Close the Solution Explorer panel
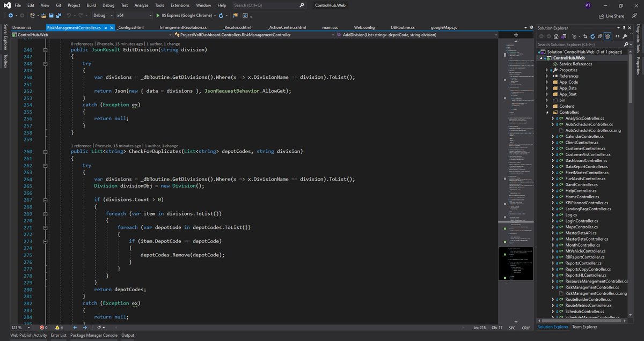 pyautogui.click(x=630, y=27)
